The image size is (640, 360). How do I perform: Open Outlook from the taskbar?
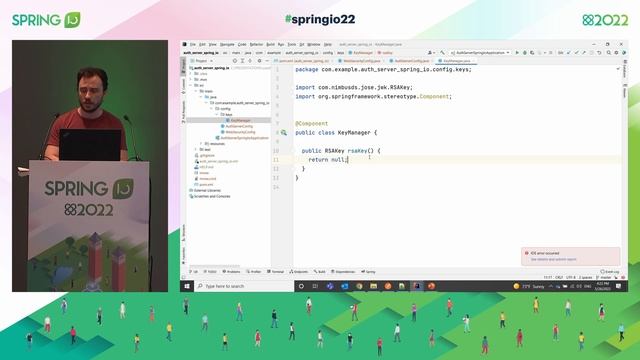(344, 286)
